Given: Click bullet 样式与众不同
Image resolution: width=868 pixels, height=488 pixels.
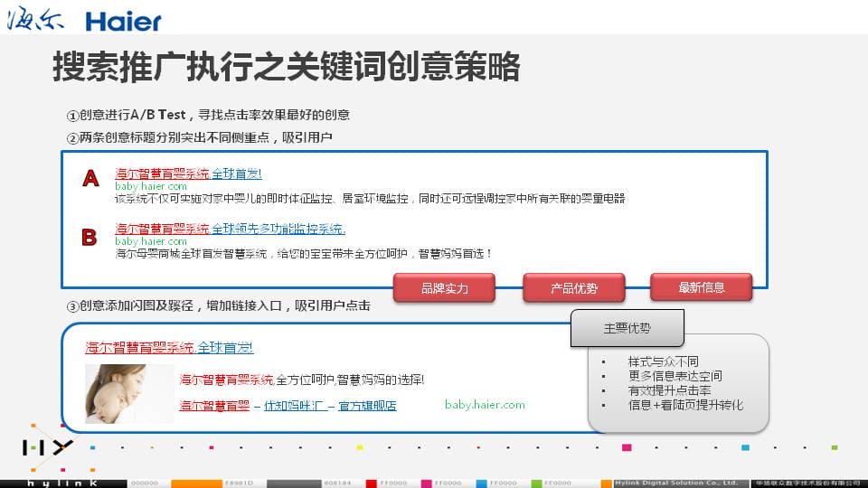Looking at the screenshot, I should point(663,361).
